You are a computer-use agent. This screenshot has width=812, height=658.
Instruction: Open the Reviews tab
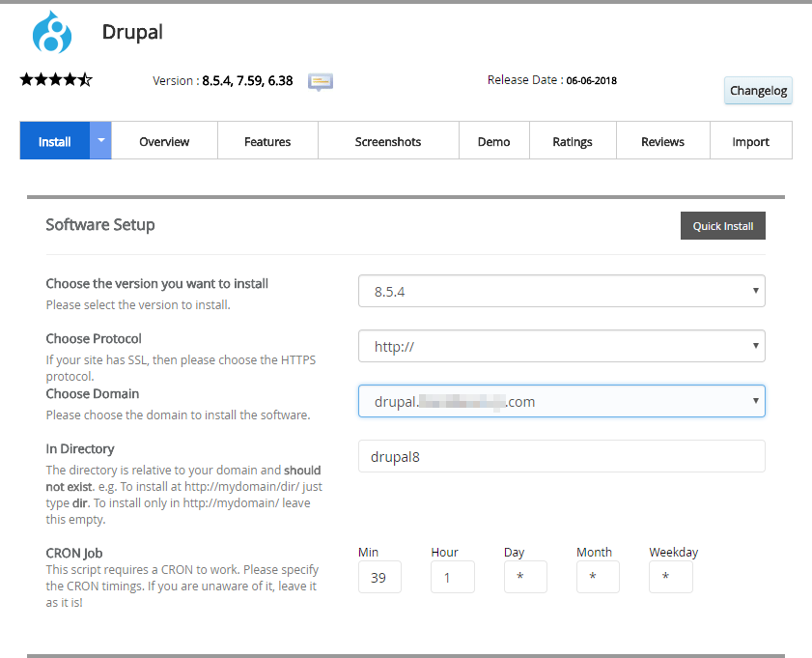[662, 141]
